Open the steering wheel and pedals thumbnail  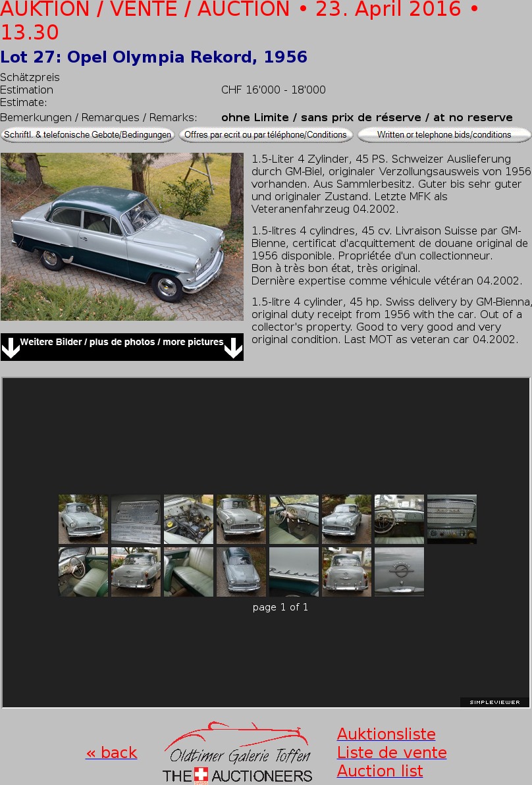coord(294,519)
